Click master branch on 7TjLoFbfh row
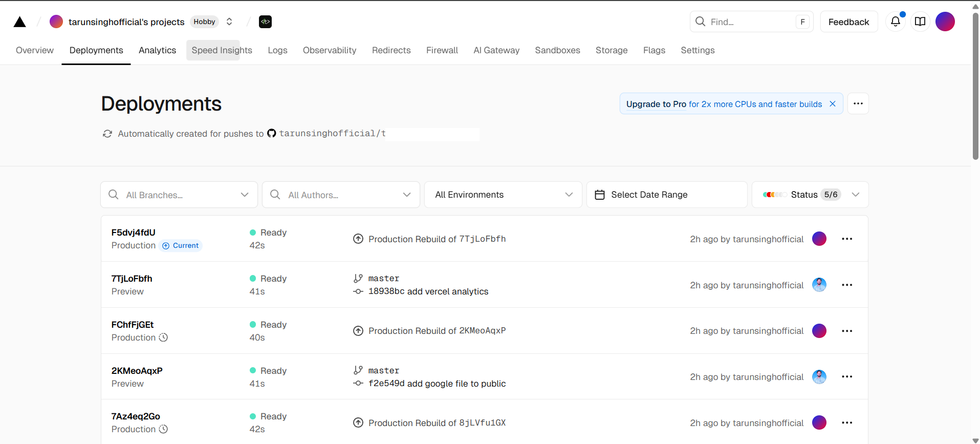This screenshot has height=444, width=980. pyautogui.click(x=383, y=279)
